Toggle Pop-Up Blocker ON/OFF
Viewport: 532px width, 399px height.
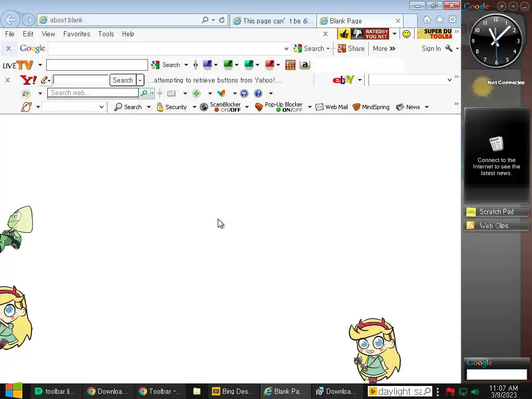(x=279, y=107)
